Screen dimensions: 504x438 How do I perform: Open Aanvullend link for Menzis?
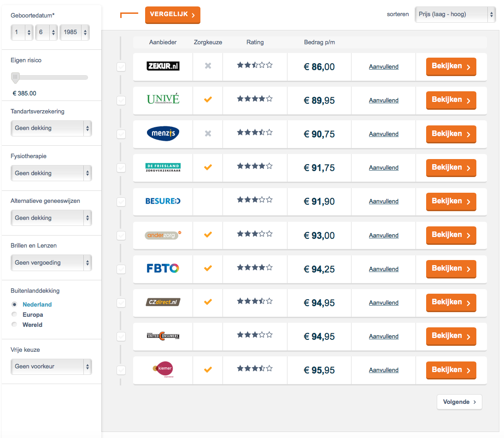tap(383, 134)
